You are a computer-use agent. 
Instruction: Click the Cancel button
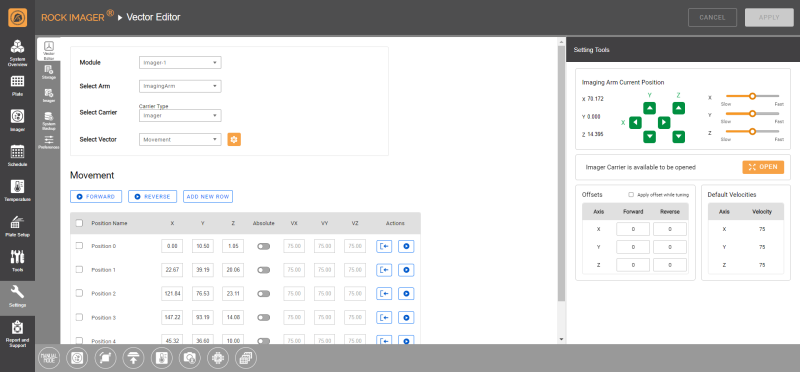pyautogui.click(x=712, y=17)
